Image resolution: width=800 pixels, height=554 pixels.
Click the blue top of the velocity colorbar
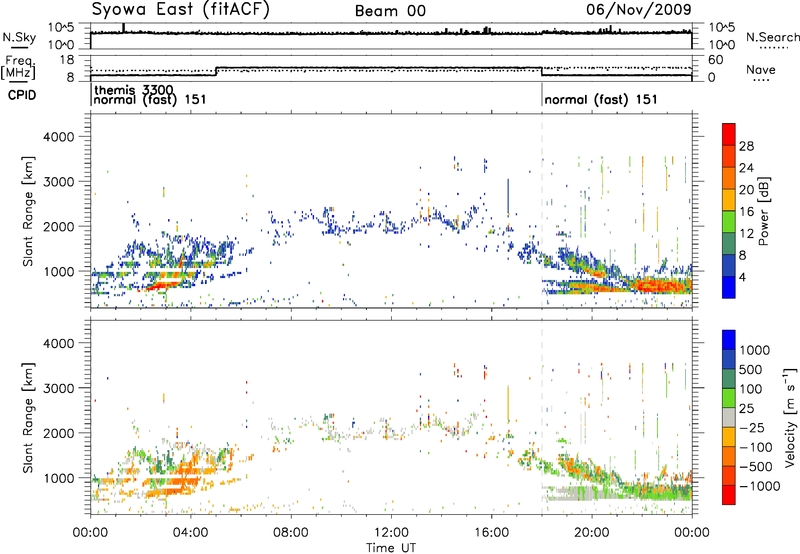click(729, 340)
